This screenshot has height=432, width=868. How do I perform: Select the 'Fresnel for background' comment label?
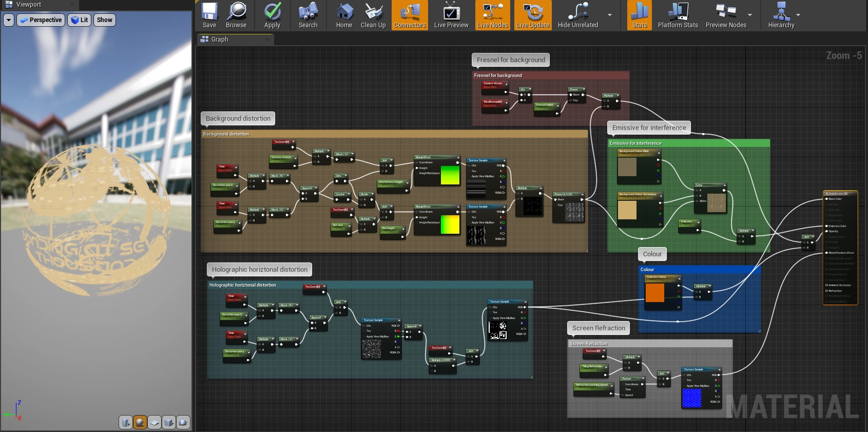[511, 60]
